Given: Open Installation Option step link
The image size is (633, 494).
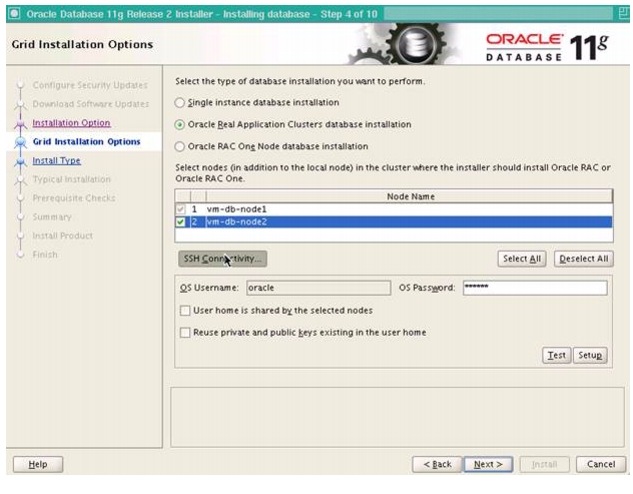Looking at the screenshot, I should click(x=71, y=123).
